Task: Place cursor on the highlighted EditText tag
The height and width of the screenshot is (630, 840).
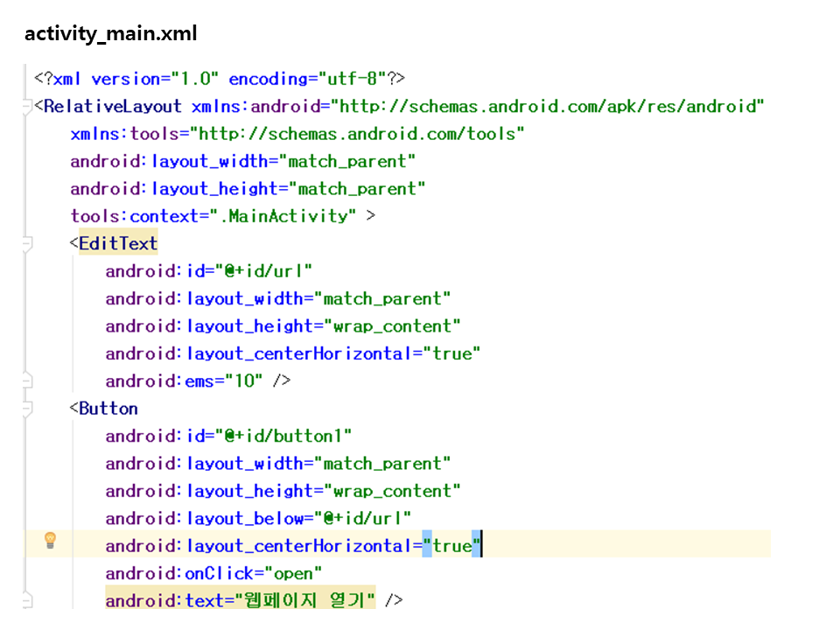Action: point(118,243)
